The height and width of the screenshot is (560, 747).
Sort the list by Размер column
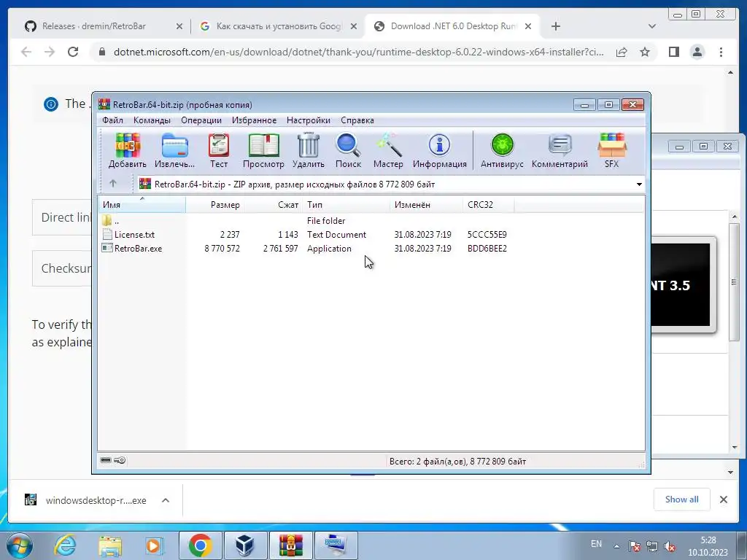coord(214,205)
